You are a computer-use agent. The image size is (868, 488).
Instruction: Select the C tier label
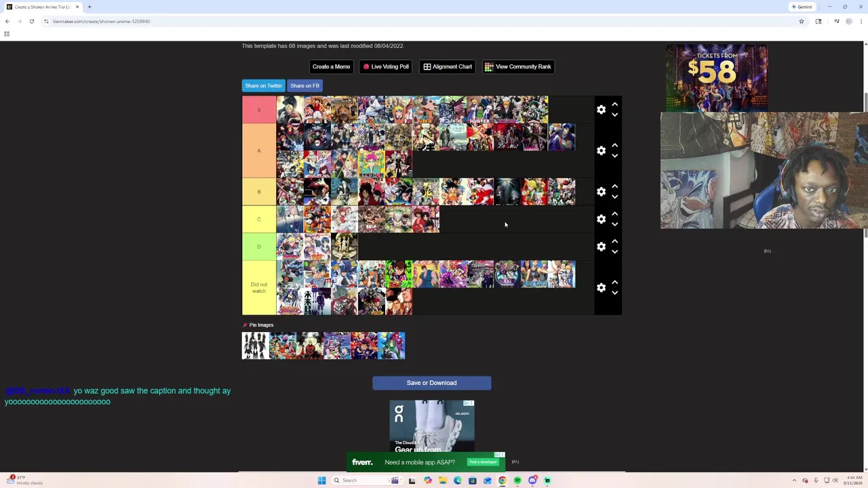pos(259,219)
